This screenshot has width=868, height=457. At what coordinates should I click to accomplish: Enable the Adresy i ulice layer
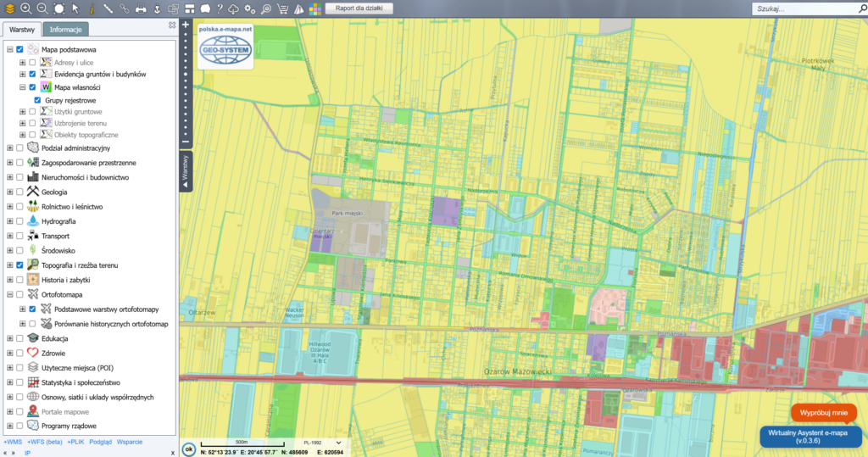[x=32, y=63]
